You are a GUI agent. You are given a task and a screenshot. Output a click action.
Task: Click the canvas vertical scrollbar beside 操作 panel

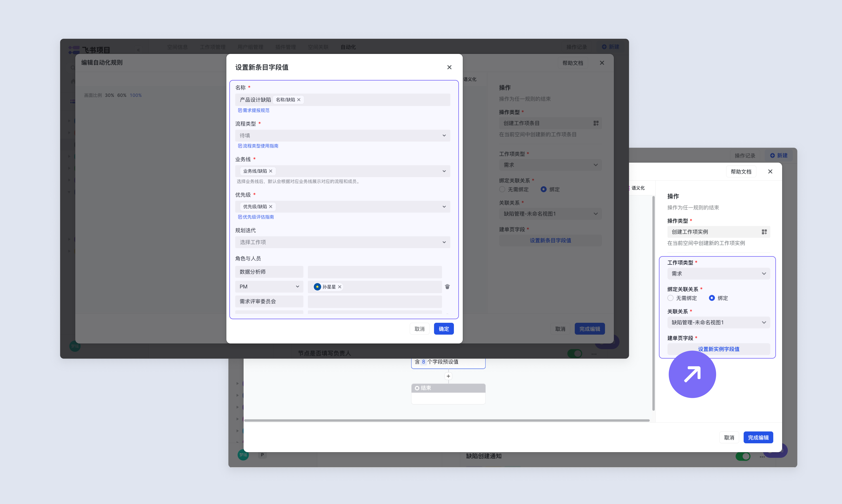pyautogui.click(x=653, y=303)
